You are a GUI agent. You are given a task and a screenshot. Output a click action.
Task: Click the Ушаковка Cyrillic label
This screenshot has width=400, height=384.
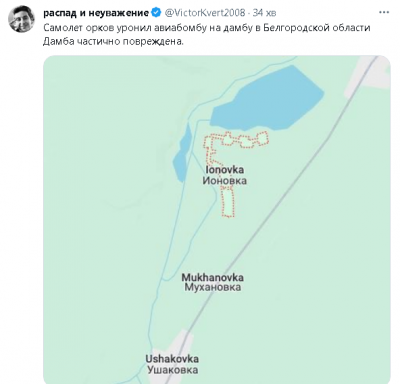coord(172,370)
